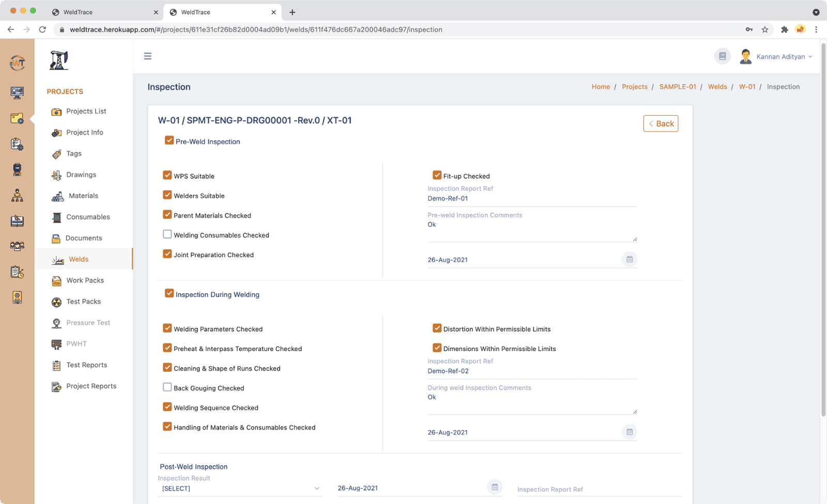Screen dimensions: 827x504
Task: Click the WeldTrace logo in left rail
Action: point(17,63)
